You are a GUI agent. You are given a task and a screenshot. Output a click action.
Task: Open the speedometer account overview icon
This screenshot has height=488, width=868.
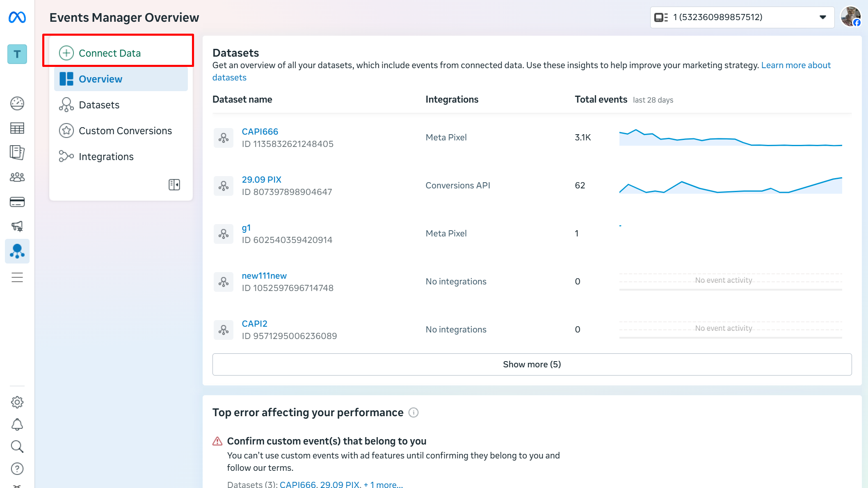pos(17,103)
